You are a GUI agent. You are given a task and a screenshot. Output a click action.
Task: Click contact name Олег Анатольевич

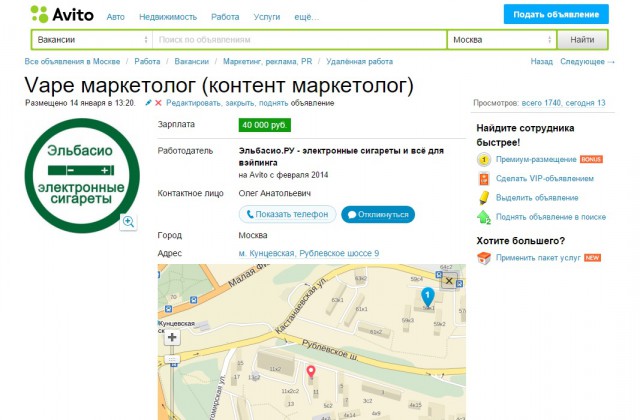[x=275, y=193]
